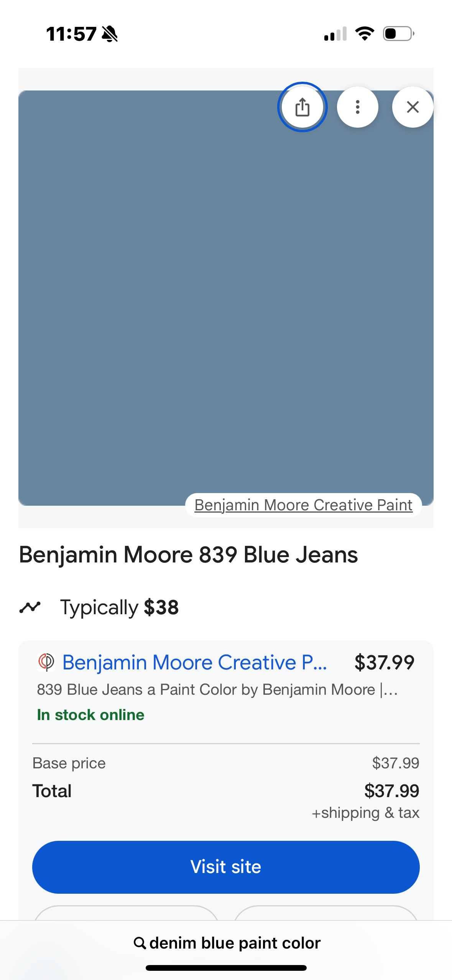
Task: Click the 839 Blue Jeans listing description
Action: tap(217, 689)
